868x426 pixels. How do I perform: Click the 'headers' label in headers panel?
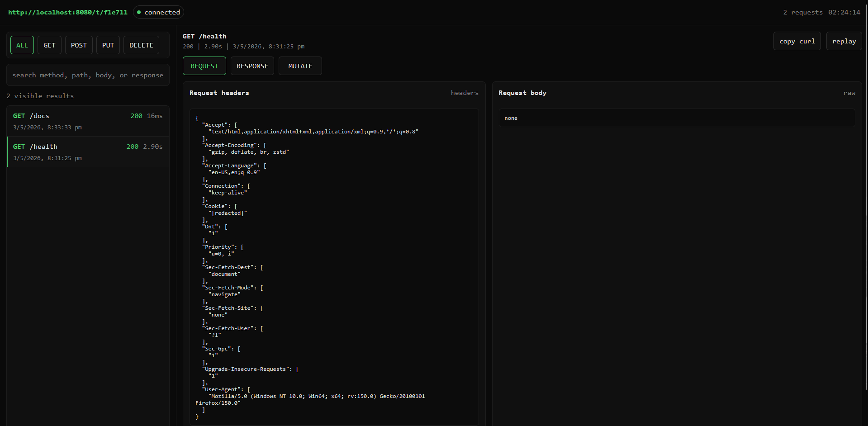465,93
